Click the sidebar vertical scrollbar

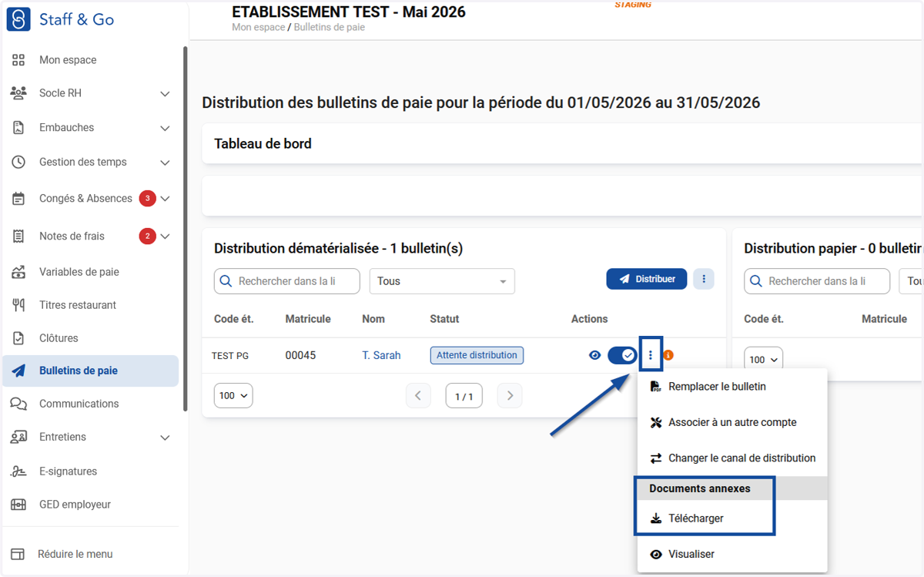[185, 229]
